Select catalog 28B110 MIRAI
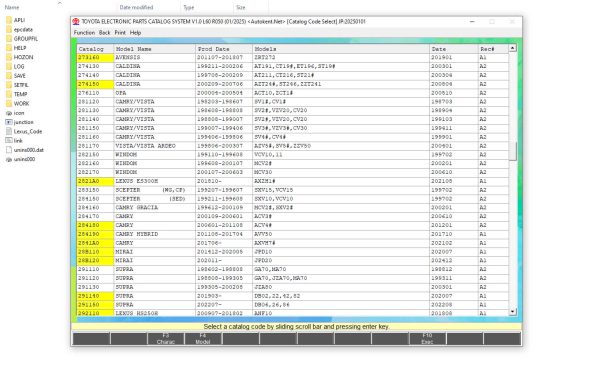 click(293, 252)
